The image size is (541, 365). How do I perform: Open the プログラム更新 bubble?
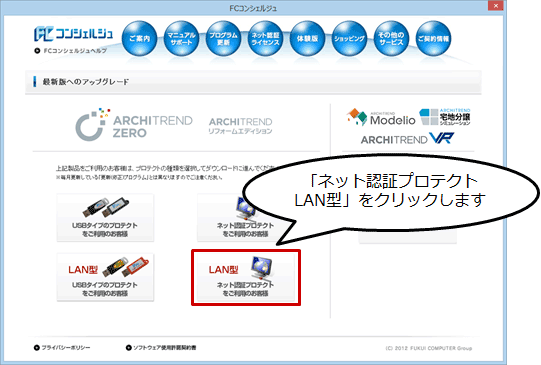pos(223,39)
